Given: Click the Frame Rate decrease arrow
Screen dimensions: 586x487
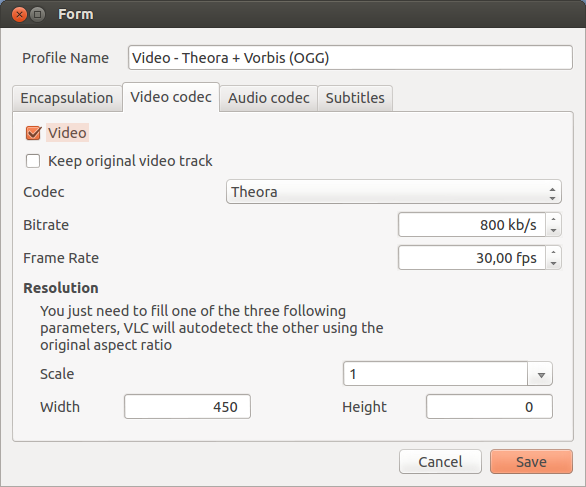Looking at the screenshot, I should [x=553, y=263].
